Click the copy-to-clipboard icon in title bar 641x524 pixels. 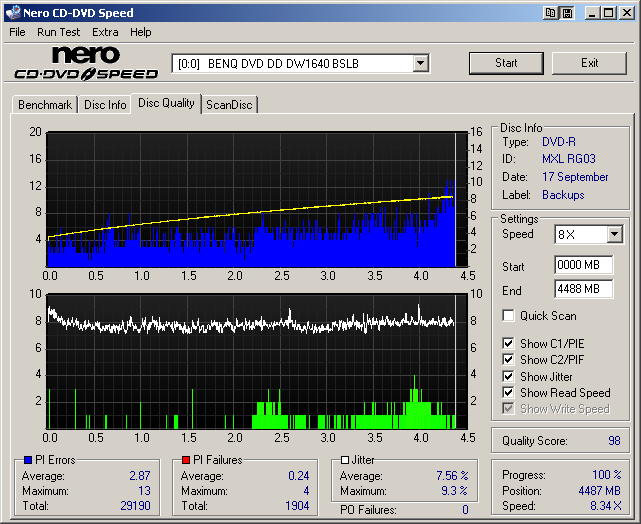(551, 13)
